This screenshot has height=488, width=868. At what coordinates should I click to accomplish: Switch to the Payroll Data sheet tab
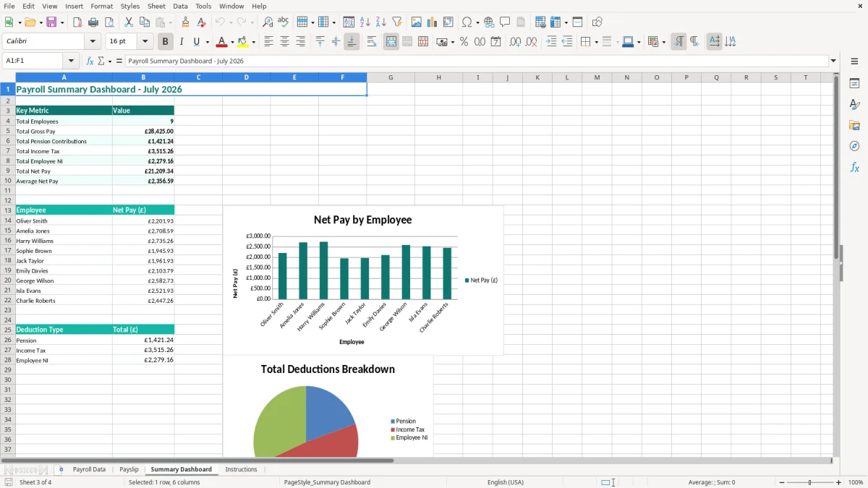[89, 470]
